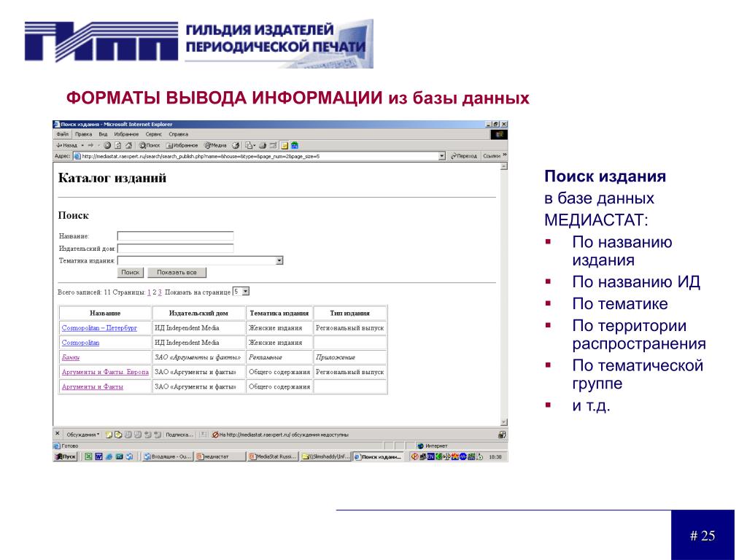Image resolution: width=747 pixels, height=560 pixels.
Task: Click the Тип издания column header
Action: pos(349,314)
